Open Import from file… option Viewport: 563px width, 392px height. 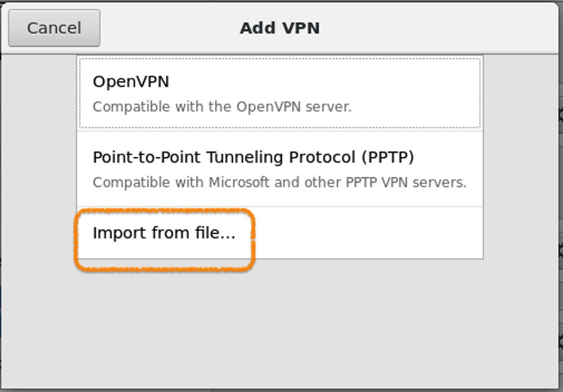(x=164, y=233)
